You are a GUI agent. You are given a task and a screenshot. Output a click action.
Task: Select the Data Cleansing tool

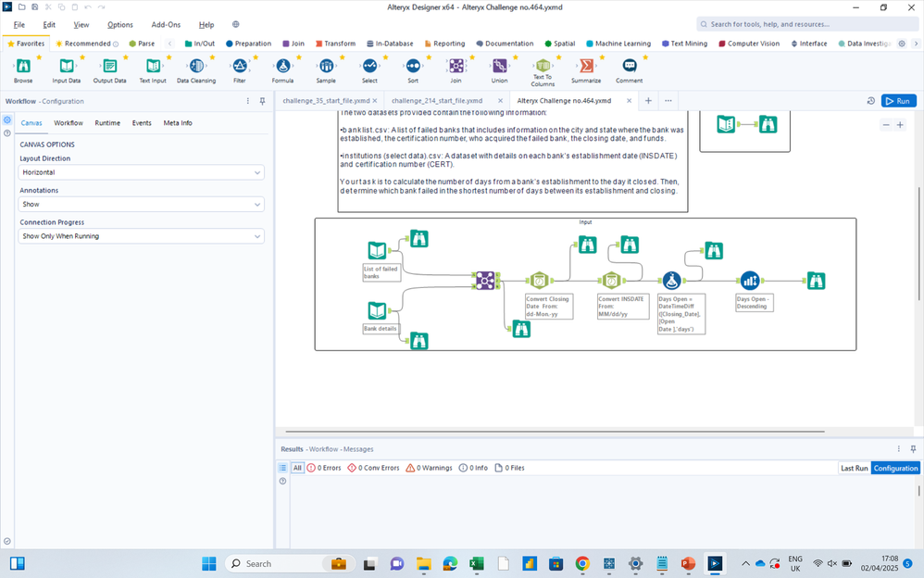pos(195,68)
